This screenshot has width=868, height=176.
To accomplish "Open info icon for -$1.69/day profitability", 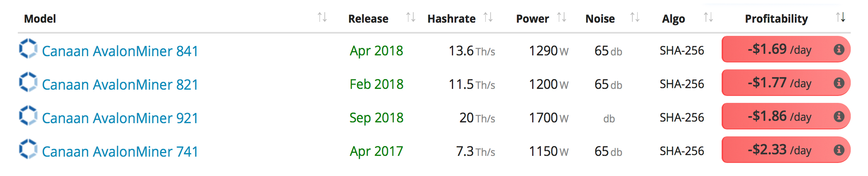I will pyautogui.click(x=839, y=50).
